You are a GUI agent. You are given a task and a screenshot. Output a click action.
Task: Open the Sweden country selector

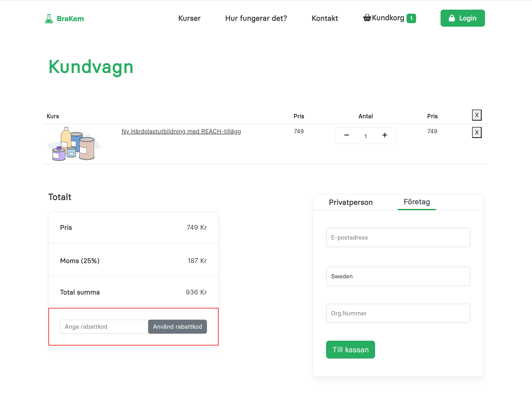click(398, 276)
